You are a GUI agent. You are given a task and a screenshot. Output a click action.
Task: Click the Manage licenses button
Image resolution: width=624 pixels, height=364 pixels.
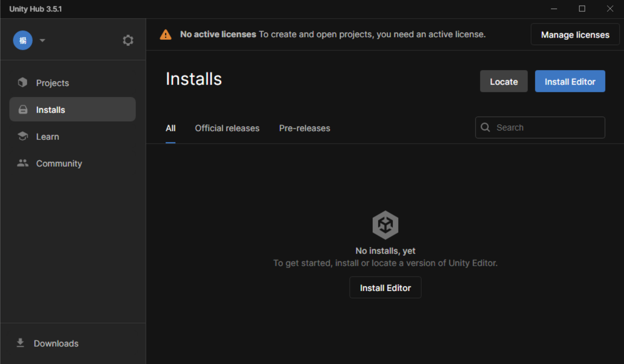tap(575, 35)
